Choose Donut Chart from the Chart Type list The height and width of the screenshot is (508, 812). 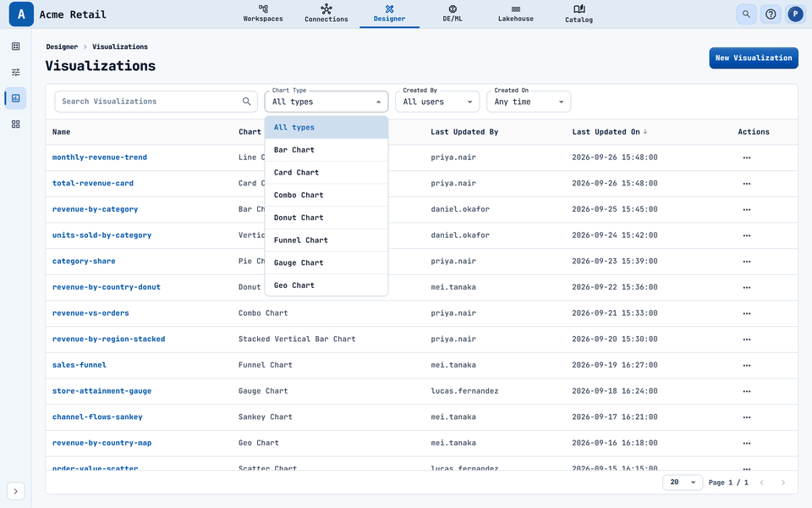(x=326, y=218)
